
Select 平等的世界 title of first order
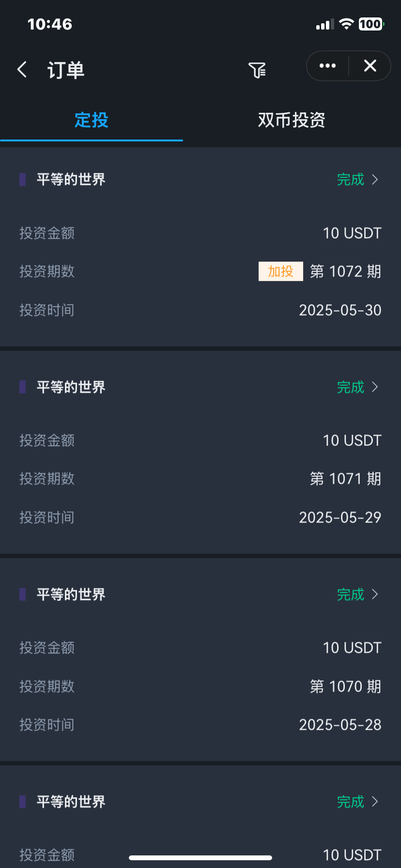[71, 179]
